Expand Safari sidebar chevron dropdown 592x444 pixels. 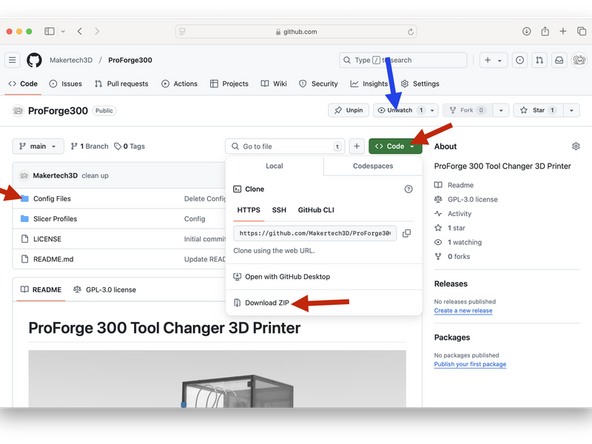(63, 31)
